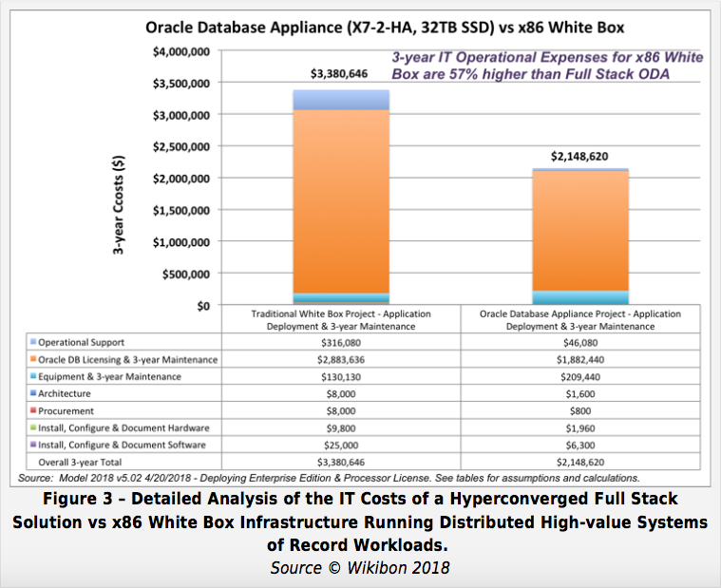Click 'Install, Configure & Document Software' row label

[122, 445]
